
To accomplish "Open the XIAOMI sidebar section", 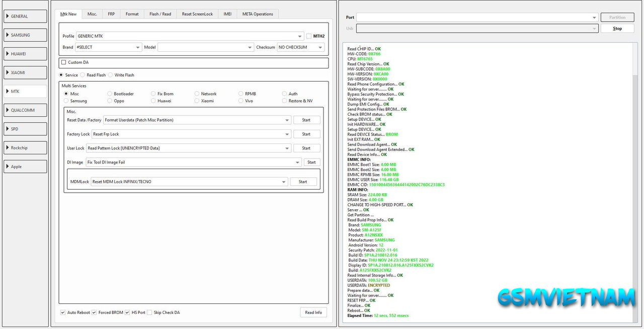I will coord(25,72).
